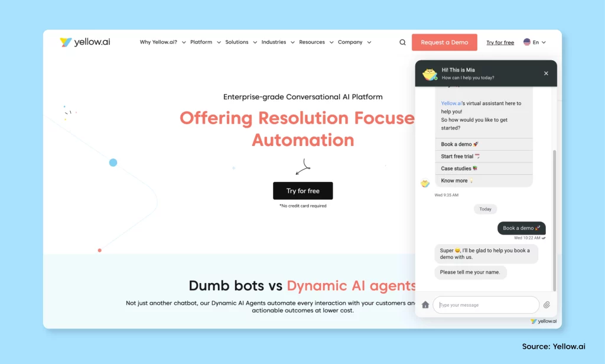Click the Request a Demo button
Viewport: 605px width, 364px height.
coord(444,43)
